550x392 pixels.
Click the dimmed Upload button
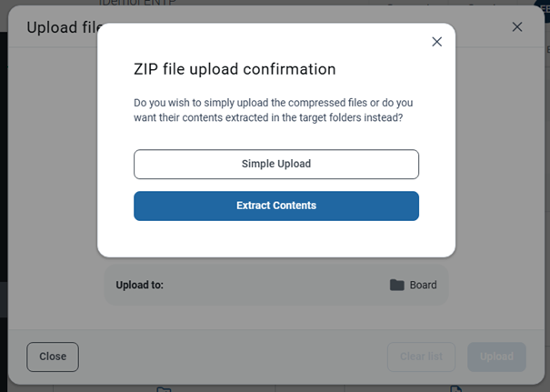496,357
